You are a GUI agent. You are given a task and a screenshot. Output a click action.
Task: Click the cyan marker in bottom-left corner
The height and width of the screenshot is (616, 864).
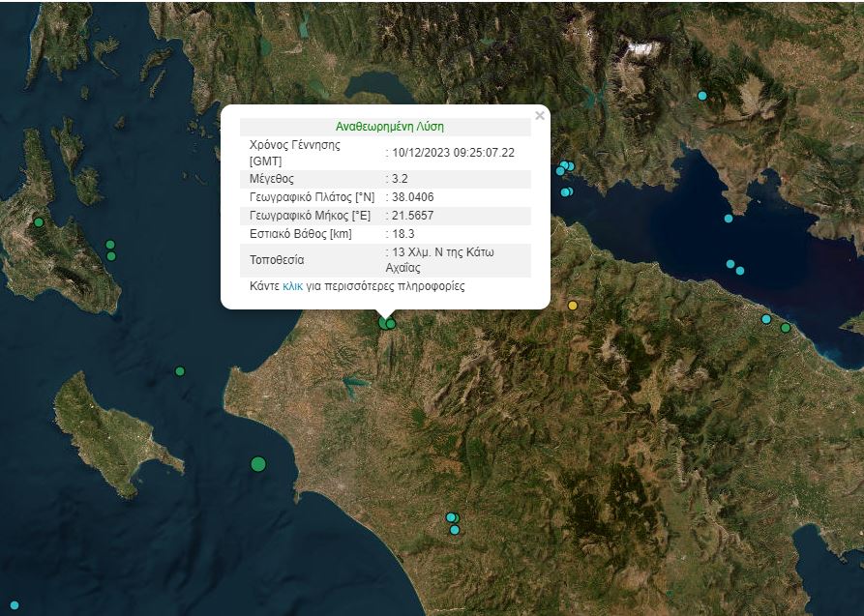pos(14,605)
